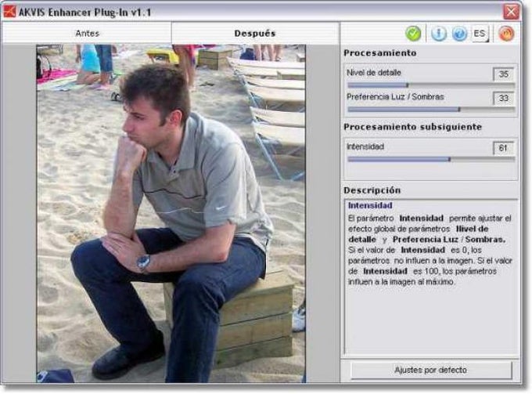Adjust the Nivel de detalle slider
Viewport: 532px width, 394px height.
tap(431, 85)
